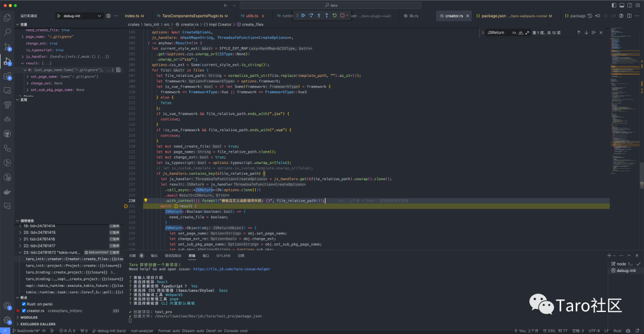The image size is (644, 334).
Task: Toggle replace row in find widget
Action: 482,32
